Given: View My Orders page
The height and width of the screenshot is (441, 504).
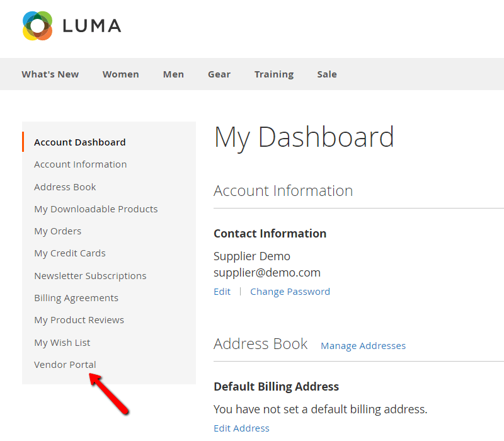Looking at the screenshot, I should (x=57, y=231).
